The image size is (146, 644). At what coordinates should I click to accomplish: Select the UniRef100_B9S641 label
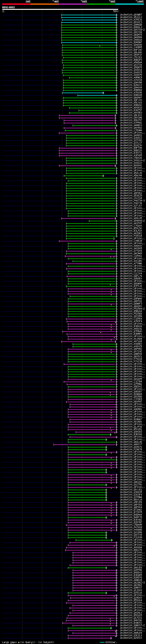[x=131, y=165]
